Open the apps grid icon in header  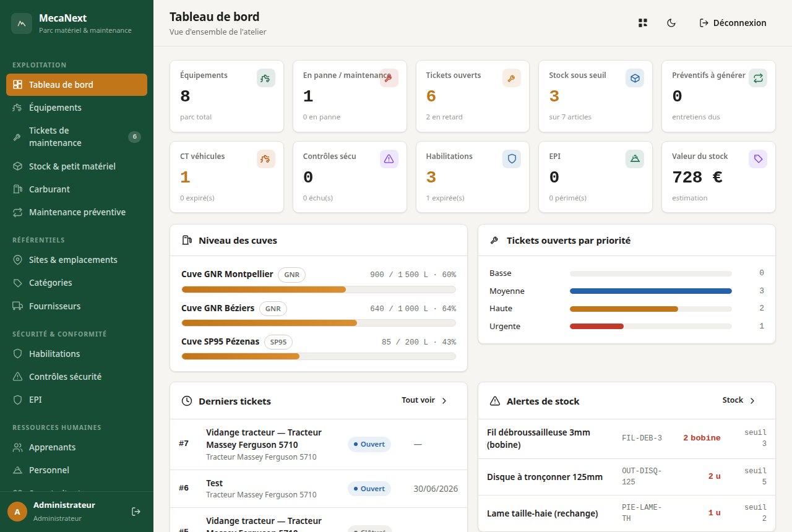[643, 23]
